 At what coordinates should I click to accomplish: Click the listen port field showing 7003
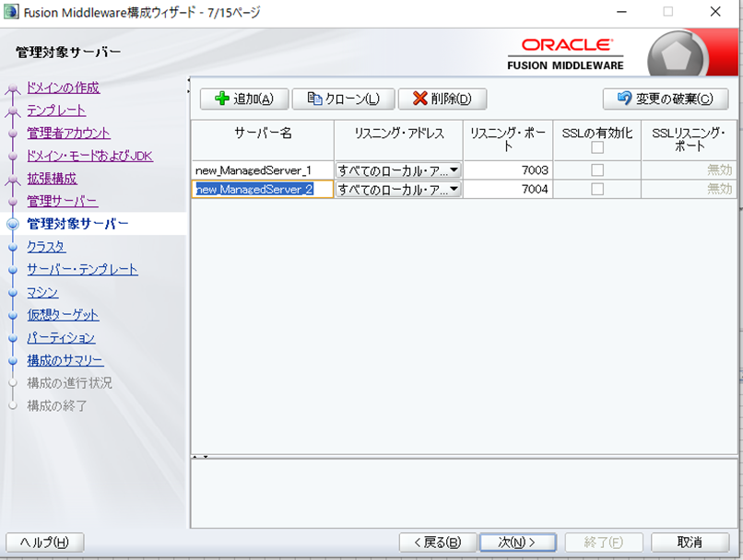pos(507,170)
